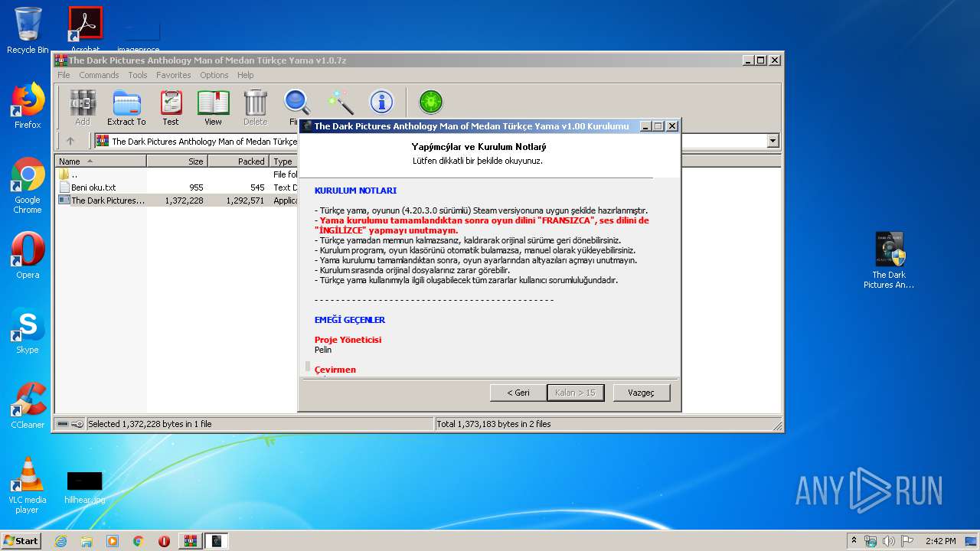980x551 pixels.
Task: Click Chrome icon in taskbar
Action: click(x=139, y=541)
